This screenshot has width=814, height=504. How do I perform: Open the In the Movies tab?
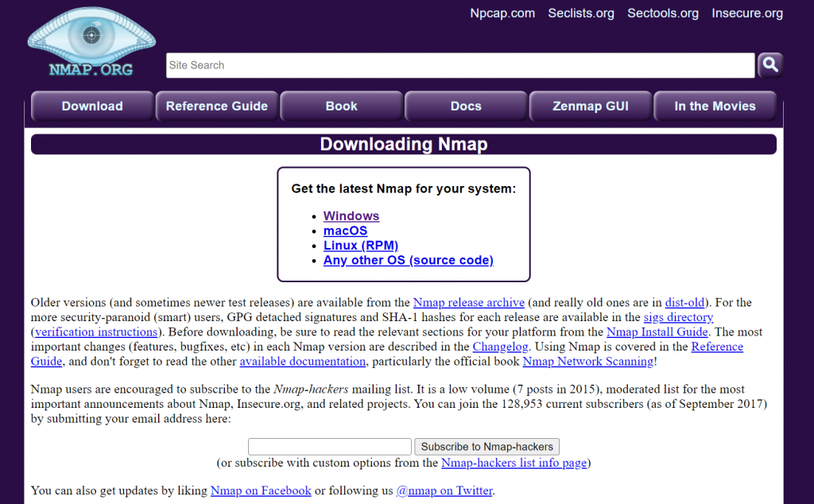(x=715, y=106)
